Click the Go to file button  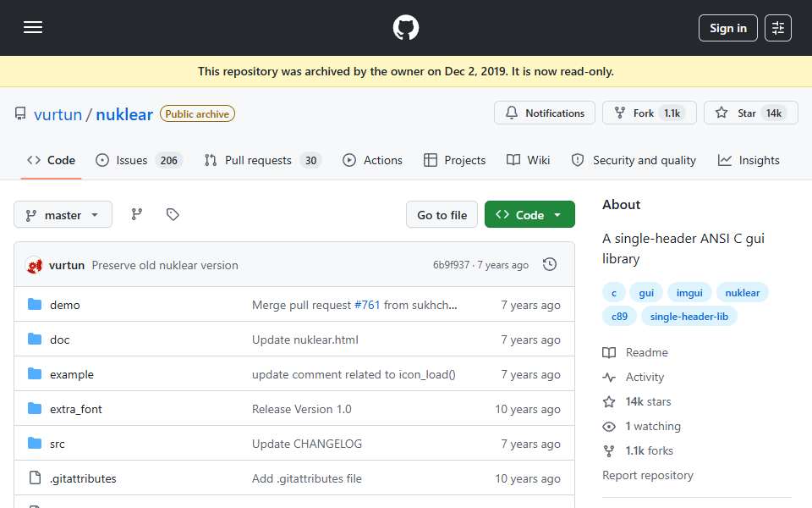tap(442, 214)
